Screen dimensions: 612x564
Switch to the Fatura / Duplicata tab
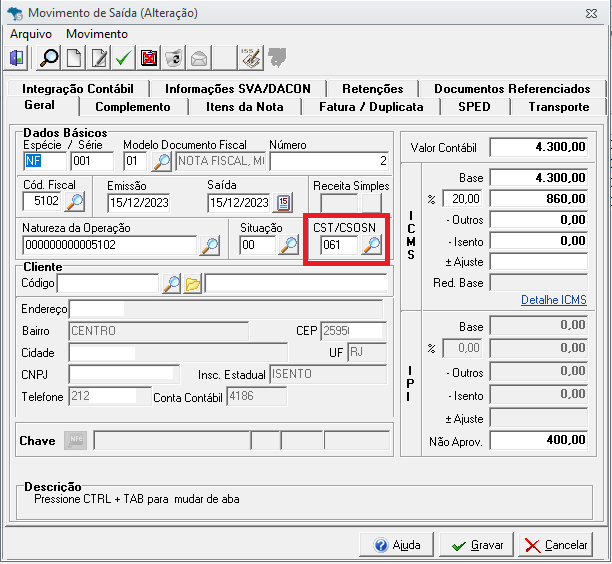point(371,107)
